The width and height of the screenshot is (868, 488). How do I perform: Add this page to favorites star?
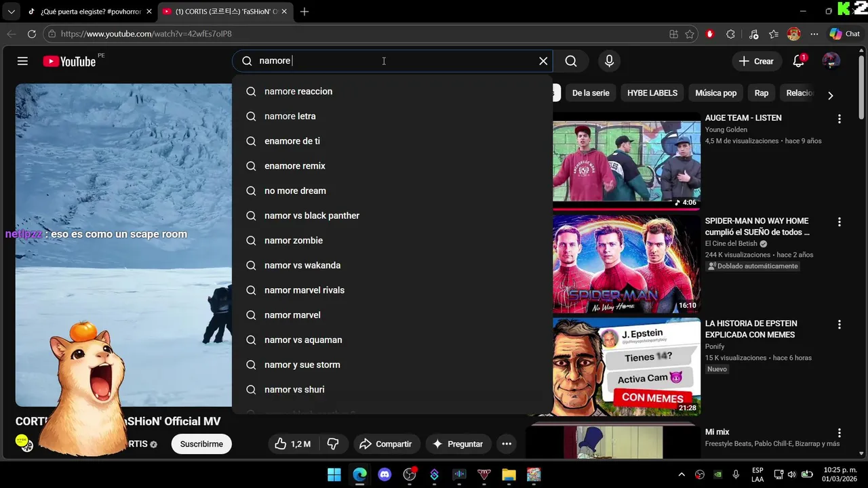point(690,34)
